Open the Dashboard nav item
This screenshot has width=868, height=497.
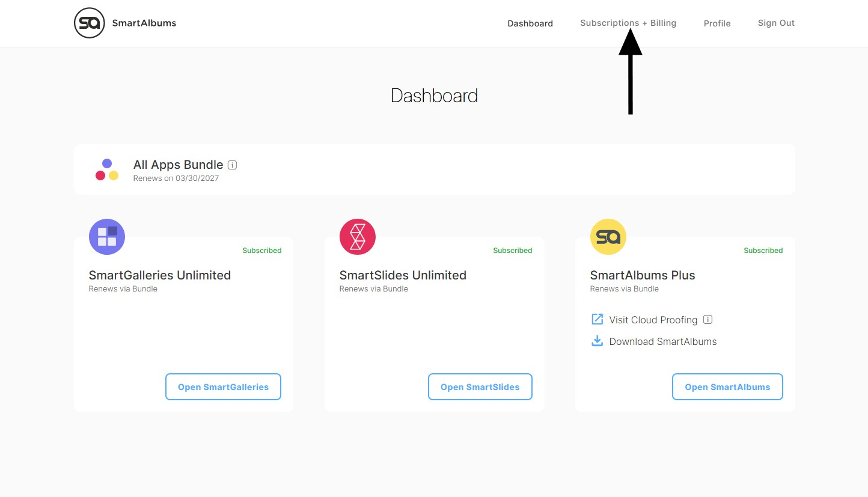pyautogui.click(x=530, y=23)
